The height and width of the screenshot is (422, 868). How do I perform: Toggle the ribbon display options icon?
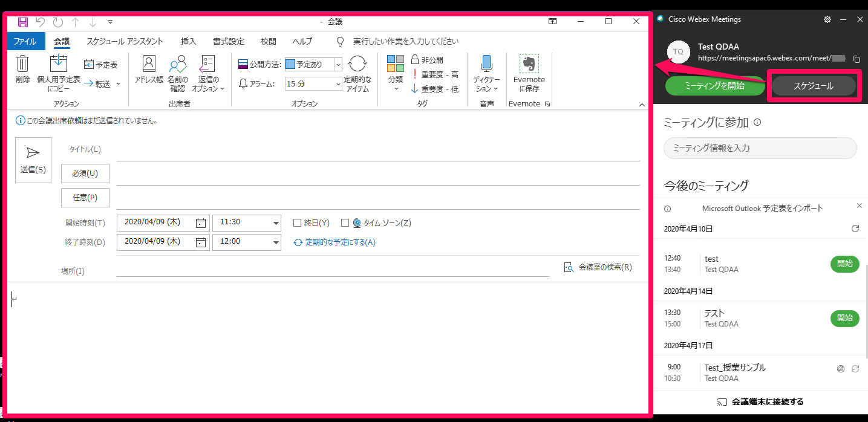[552, 21]
